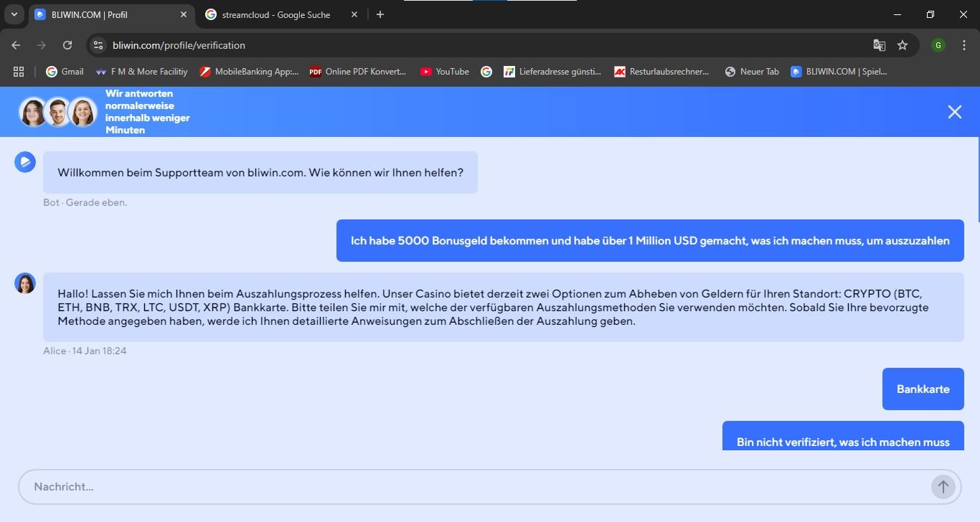Open the YouTube bookmark
980x522 pixels.
pos(445,72)
